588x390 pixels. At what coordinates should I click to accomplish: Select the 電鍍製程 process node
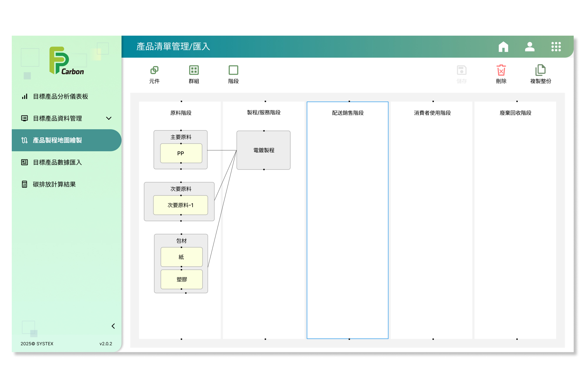(264, 150)
